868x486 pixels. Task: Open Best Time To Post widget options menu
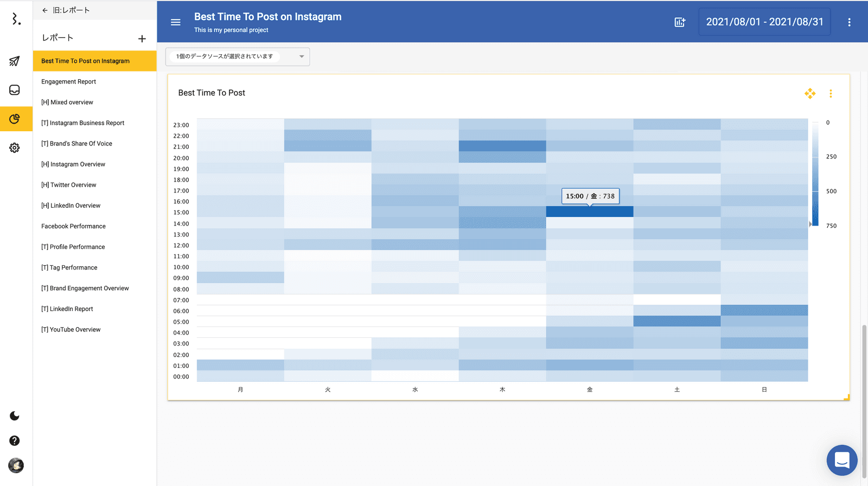(x=831, y=93)
